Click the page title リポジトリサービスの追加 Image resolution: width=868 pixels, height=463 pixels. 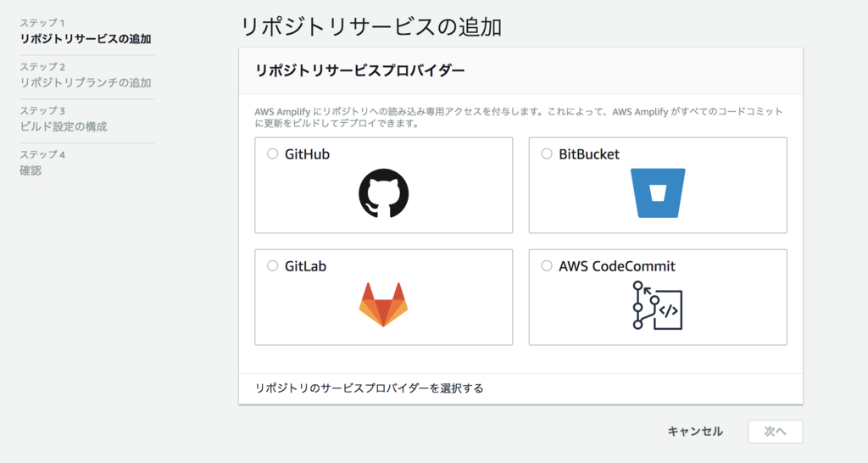click(371, 27)
